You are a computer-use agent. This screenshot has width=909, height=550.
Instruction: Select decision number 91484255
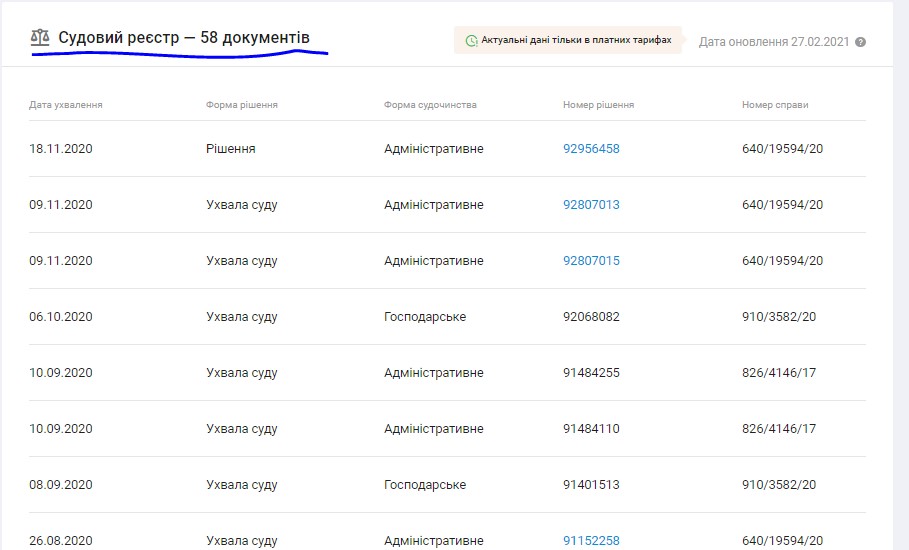click(591, 373)
